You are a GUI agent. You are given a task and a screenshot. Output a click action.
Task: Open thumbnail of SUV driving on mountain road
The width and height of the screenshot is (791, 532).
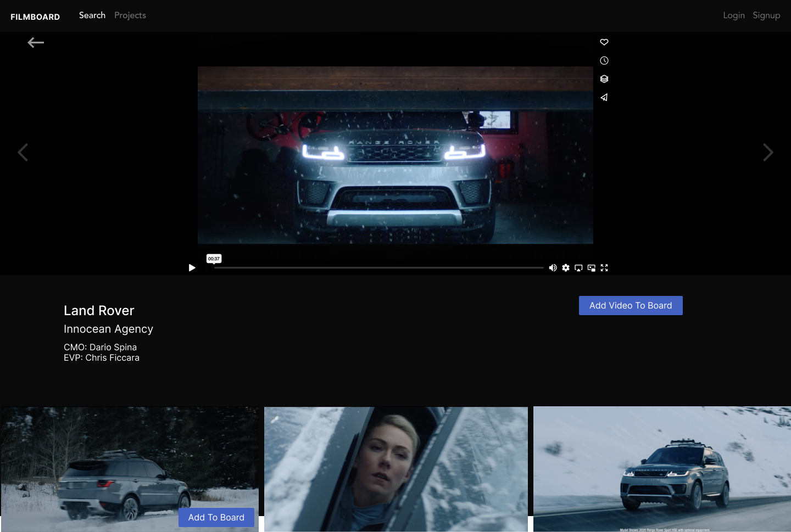662,469
